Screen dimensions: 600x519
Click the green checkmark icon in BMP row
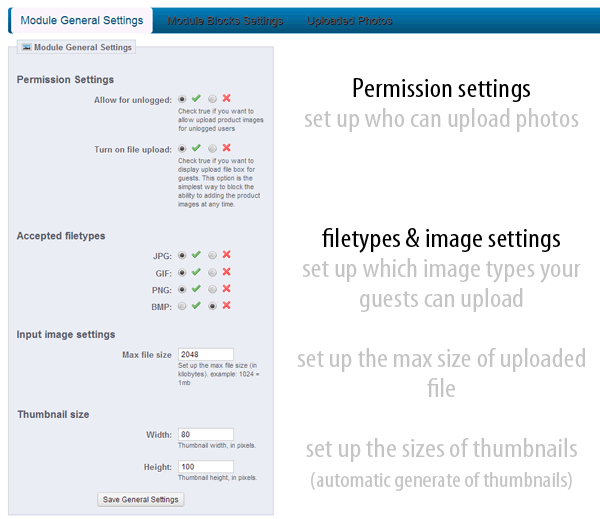coord(197,305)
